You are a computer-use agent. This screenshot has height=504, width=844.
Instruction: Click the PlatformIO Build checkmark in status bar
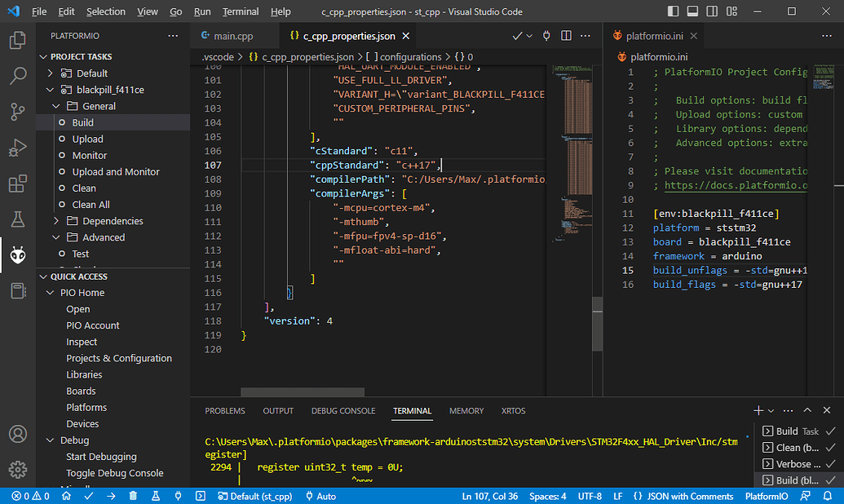pyautogui.click(x=89, y=496)
